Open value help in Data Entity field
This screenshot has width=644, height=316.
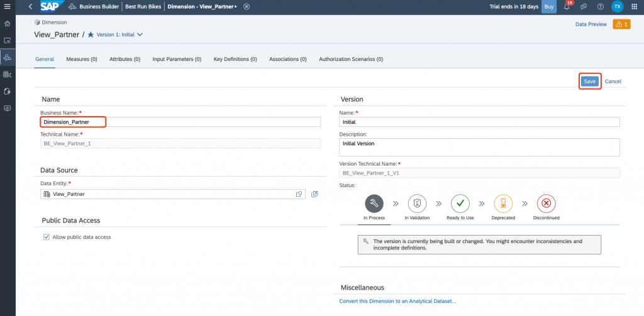[x=299, y=194]
